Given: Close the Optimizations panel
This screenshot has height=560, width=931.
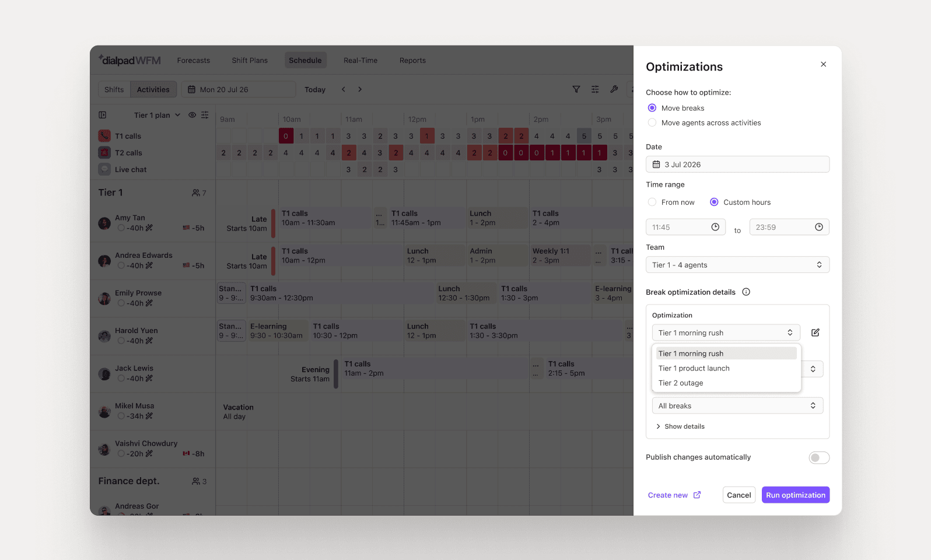Looking at the screenshot, I should [x=823, y=64].
